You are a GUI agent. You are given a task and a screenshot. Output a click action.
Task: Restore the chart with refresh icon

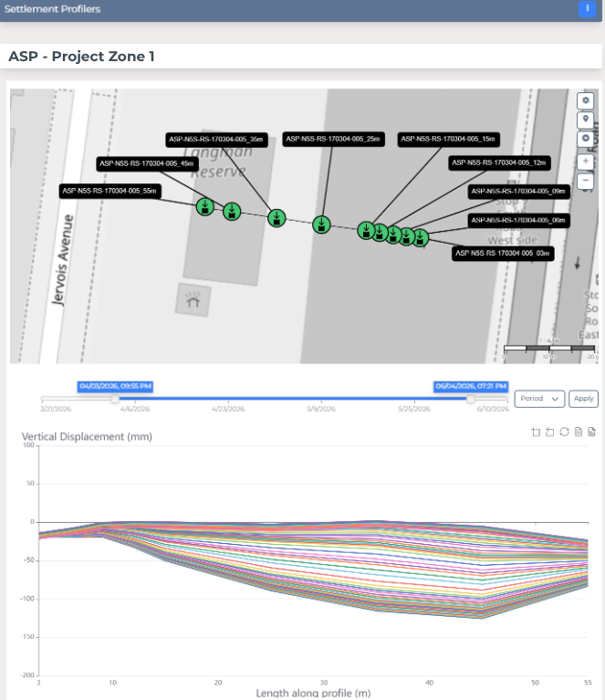pyautogui.click(x=564, y=432)
